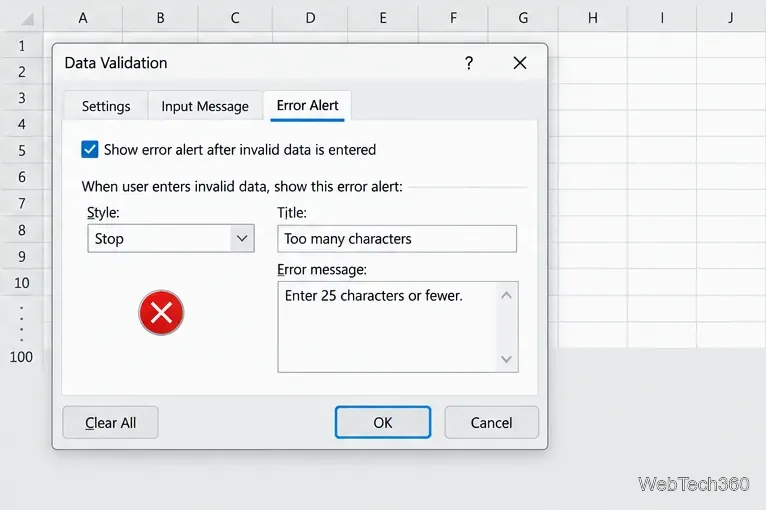
Task: Switch to the Input Message tab
Action: (x=205, y=106)
